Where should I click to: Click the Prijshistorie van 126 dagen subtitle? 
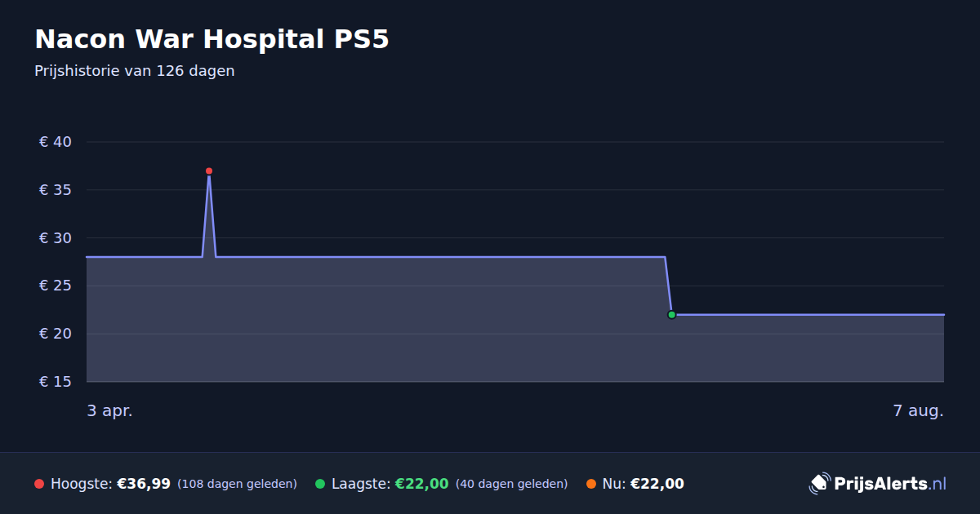135,71
